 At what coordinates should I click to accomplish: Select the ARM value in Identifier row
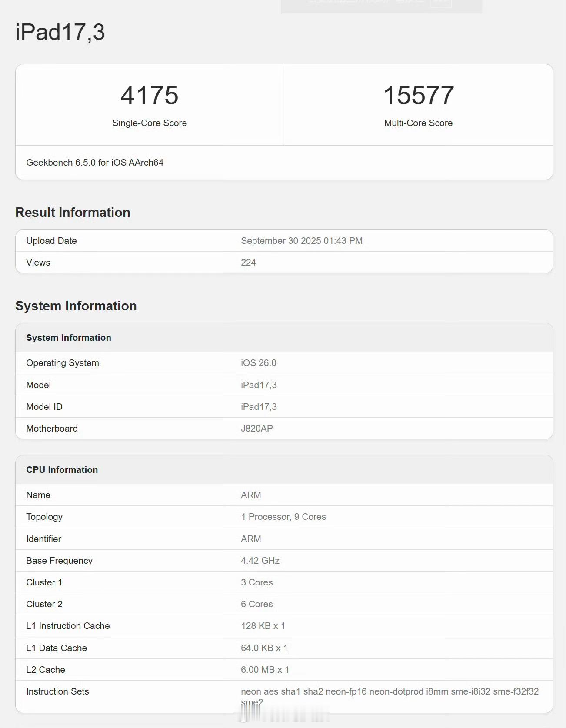(251, 539)
